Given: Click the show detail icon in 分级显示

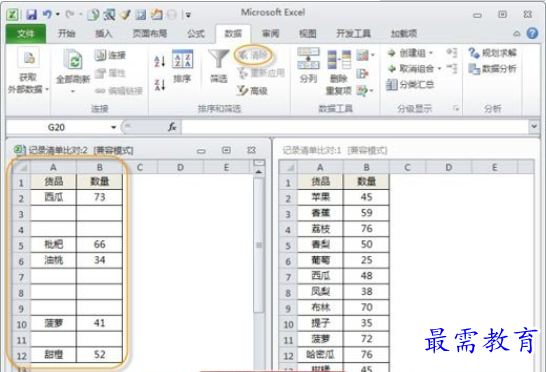Looking at the screenshot, I should click(x=452, y=53).
